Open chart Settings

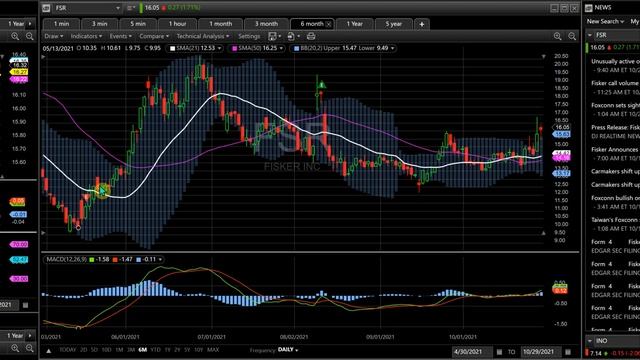point(249,36)
